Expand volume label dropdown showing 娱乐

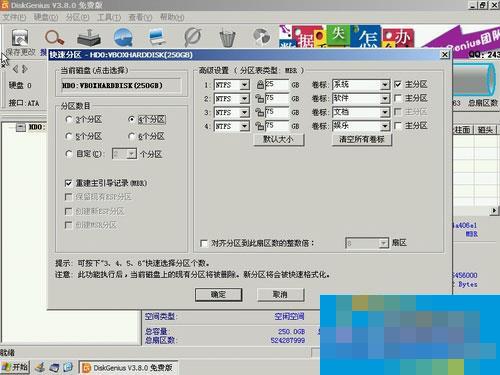385,126
